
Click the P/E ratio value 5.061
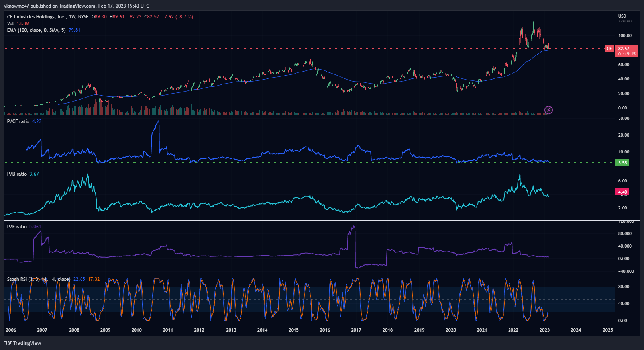[35, 227]
